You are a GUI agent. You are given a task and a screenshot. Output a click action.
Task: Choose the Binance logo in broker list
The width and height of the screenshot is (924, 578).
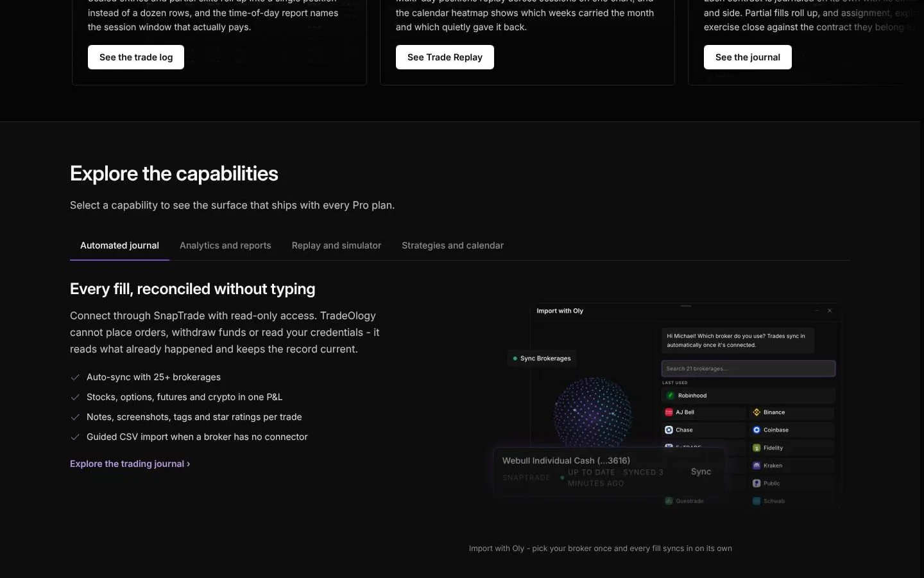pos(757,412)
